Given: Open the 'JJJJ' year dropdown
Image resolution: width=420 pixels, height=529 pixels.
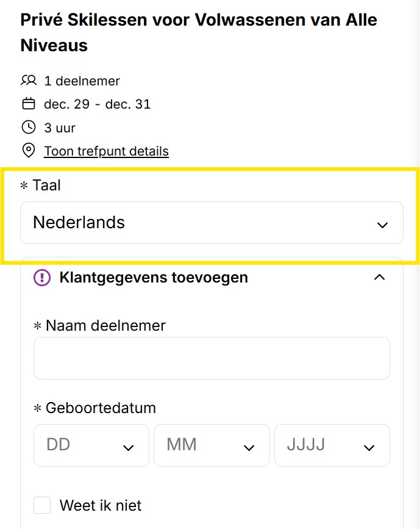Looking at the screenshot, I should pos(332,445).
